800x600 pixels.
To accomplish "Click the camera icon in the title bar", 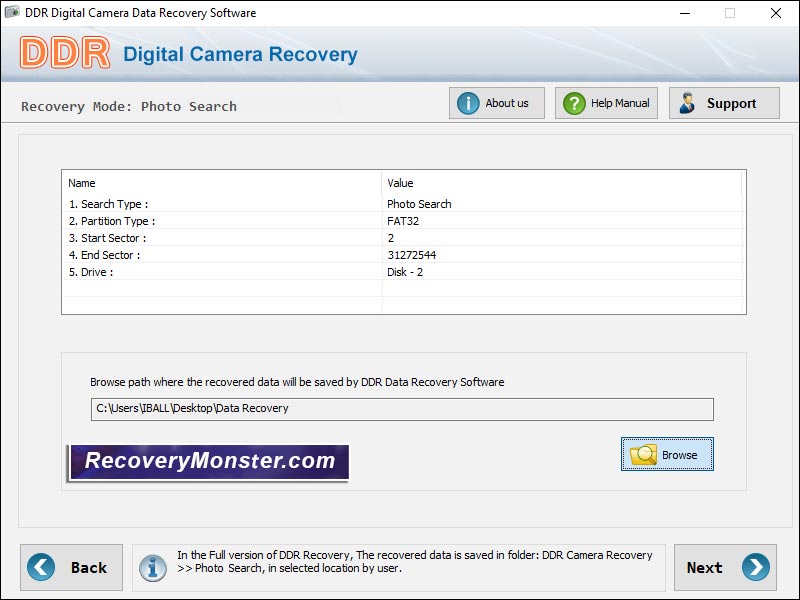I will [10, 13].
